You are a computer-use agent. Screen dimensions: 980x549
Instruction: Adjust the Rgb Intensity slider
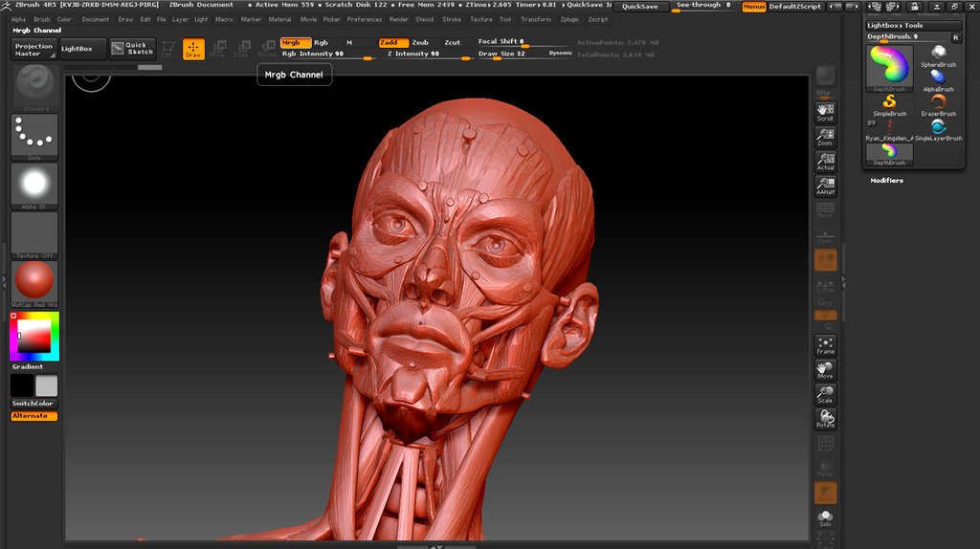tap(327, 55)
